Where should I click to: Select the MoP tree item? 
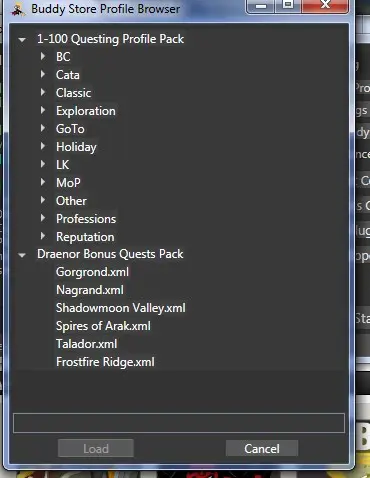click(68, 183)
